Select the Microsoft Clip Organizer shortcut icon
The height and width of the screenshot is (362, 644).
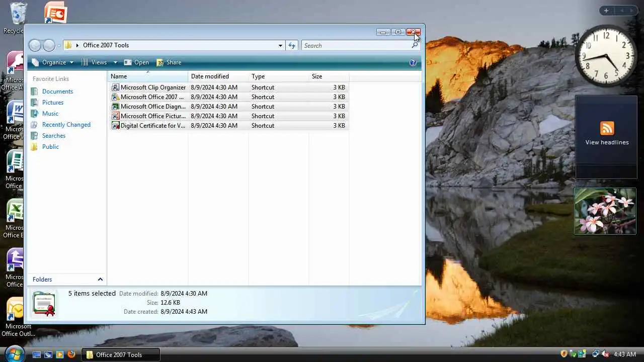(115, 87)
